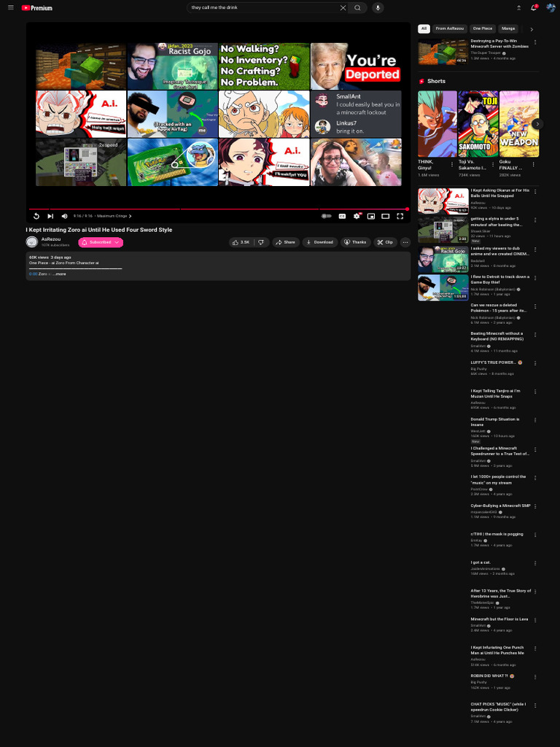560x747 pixels.
Task: Download the video
Action: [320, 242]
